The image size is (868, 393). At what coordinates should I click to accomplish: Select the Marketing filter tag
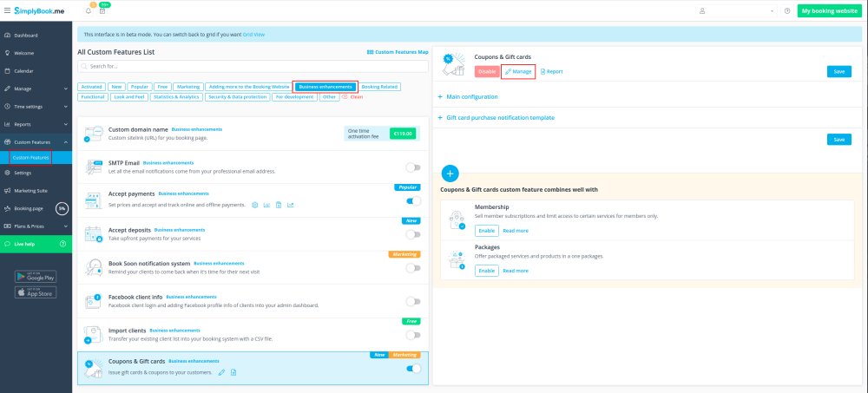pyautogui.click(x=187, y=87)
